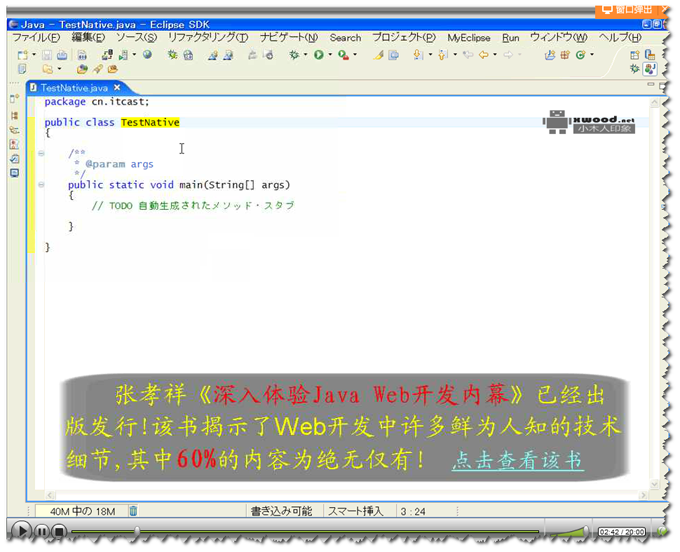Click the New Java Class icon
This screenshot has height=552, width=680.
tap(581, 55)
